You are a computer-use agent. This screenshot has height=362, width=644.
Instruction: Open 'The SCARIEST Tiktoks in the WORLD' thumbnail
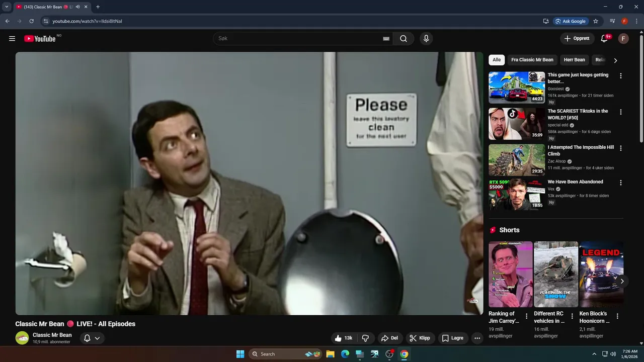tap(517, 124)
